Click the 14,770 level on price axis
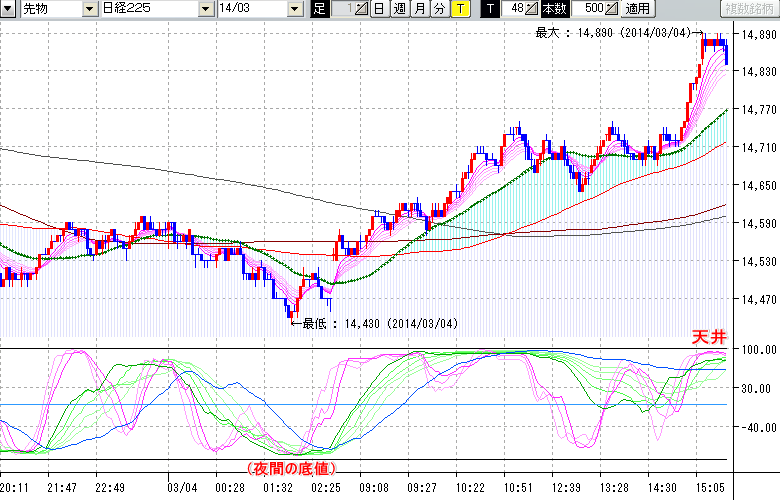This screenshot has width=780, height=500. tap(758, 110)
